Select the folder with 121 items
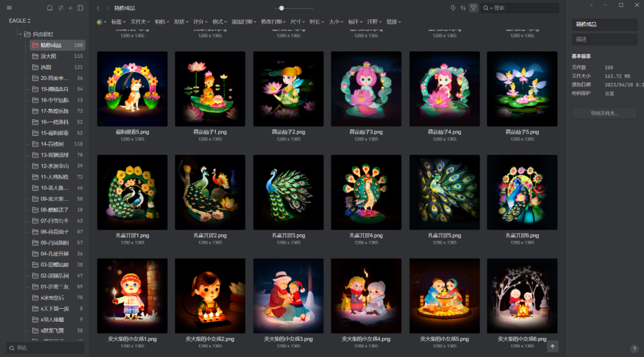 click(57, 67)
